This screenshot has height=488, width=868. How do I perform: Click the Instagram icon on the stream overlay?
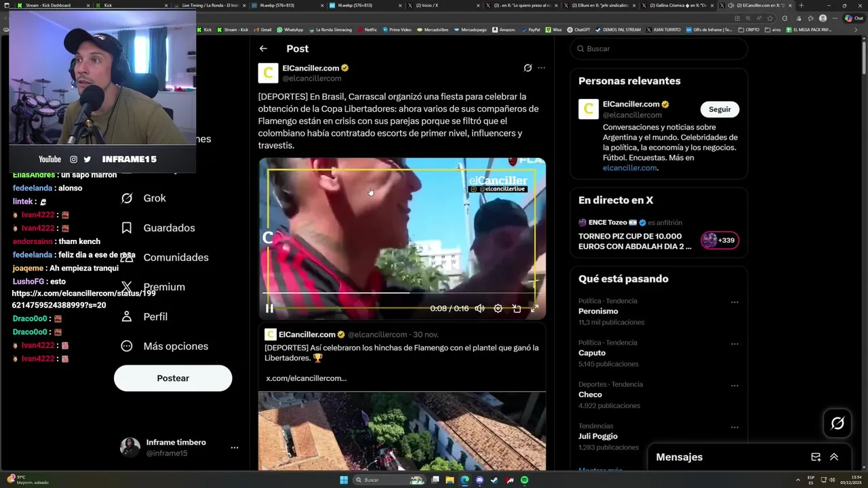pos(73,159)
